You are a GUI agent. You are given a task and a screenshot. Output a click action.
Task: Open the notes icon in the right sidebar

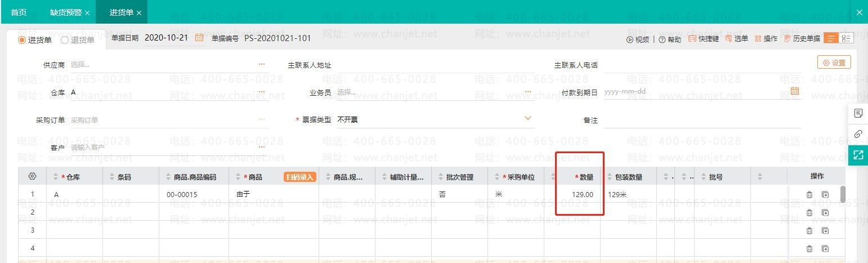(858, 114)
